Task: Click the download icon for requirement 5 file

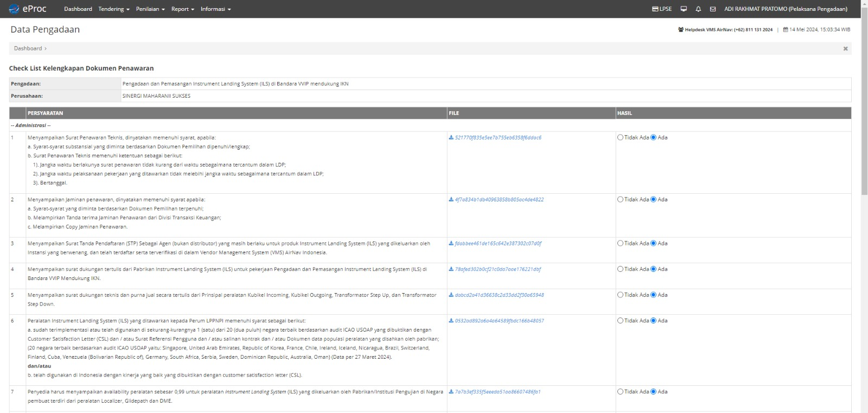Action: click(451, 295)
